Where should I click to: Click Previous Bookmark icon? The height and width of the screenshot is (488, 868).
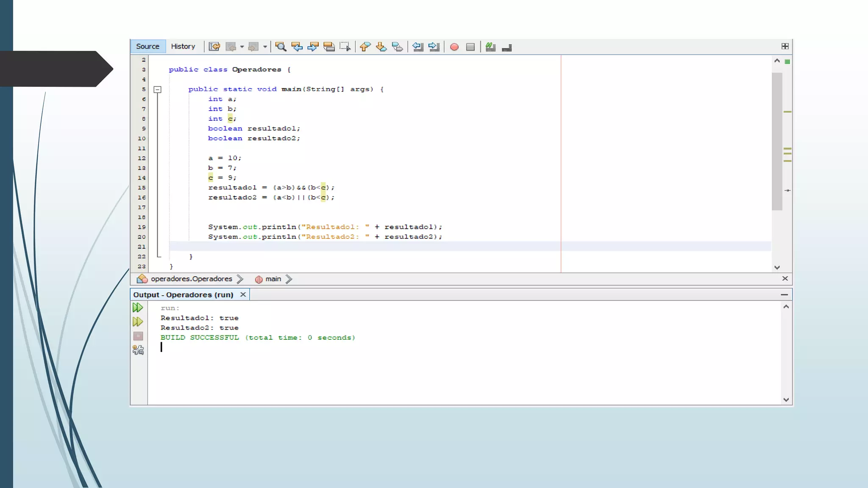coord(365,47)
